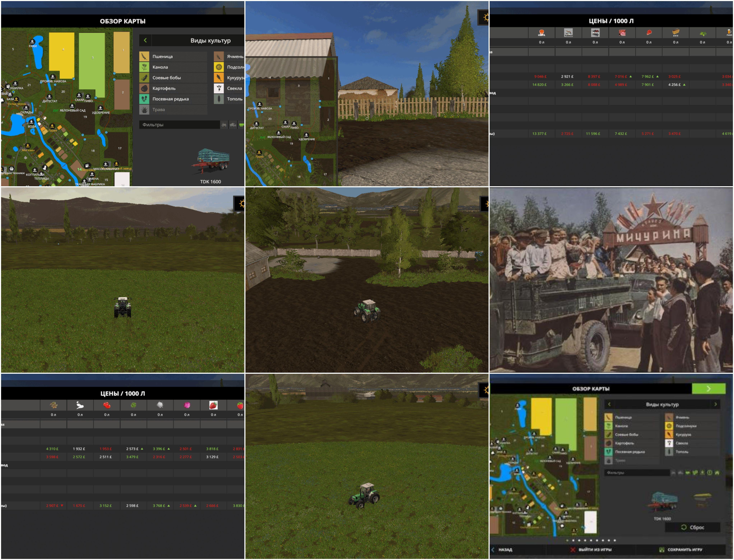Viewport: 734px width, 560px height.
Task: Click the green left chevron beside Виды культур
Action: pyautogui.click(x=145, y=40)
